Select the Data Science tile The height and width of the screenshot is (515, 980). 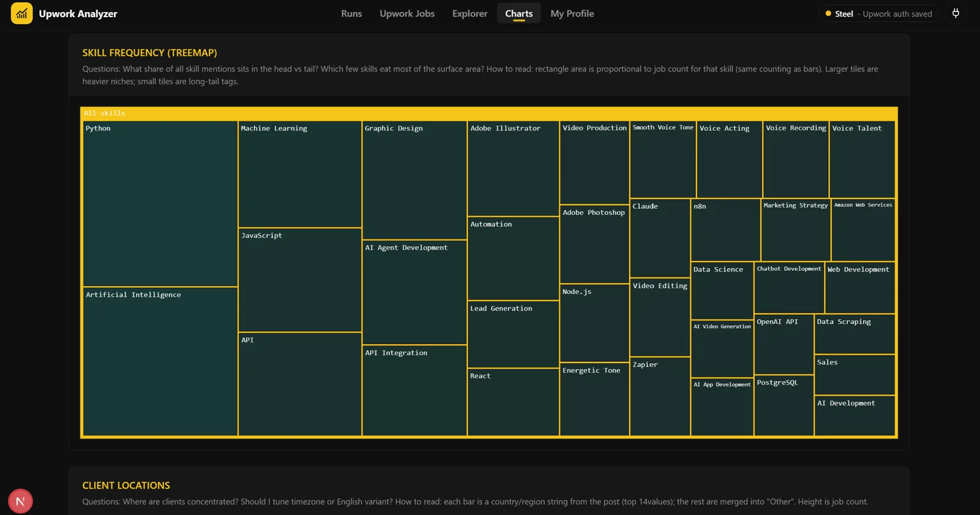[722, 291]
